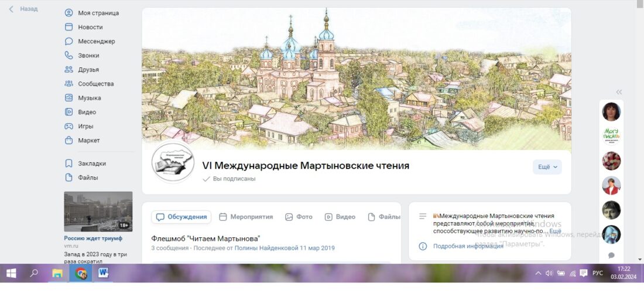Go back using the Назад link

click(x=24, y=9)
